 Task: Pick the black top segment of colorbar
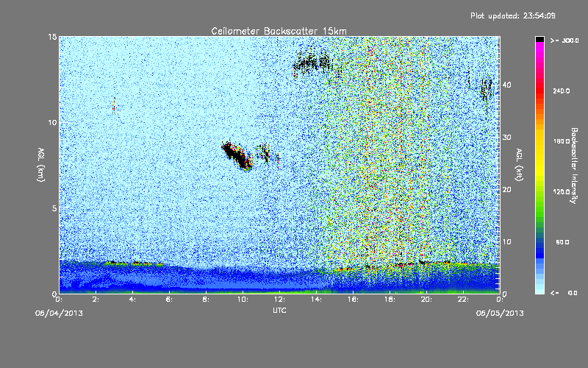pos(539,39)
